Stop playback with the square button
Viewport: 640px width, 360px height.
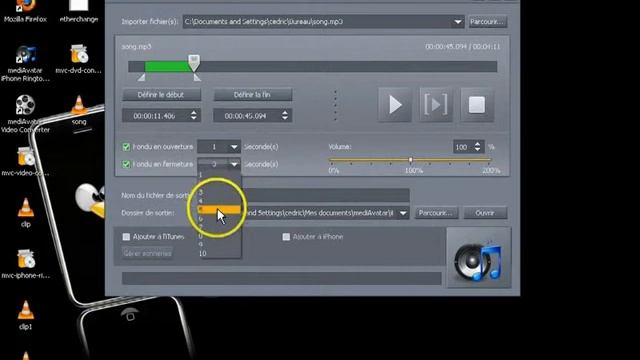click(477, 105)
